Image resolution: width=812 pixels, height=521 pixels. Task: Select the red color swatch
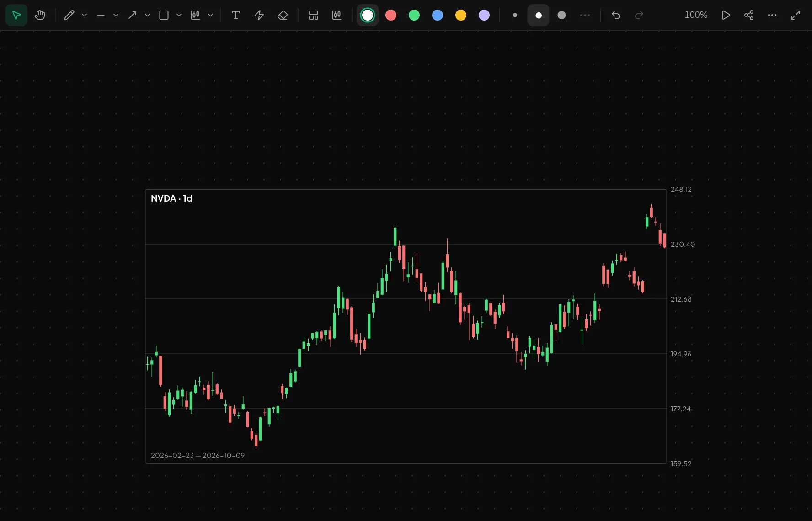pyautogui.click(x=391, y=15)
